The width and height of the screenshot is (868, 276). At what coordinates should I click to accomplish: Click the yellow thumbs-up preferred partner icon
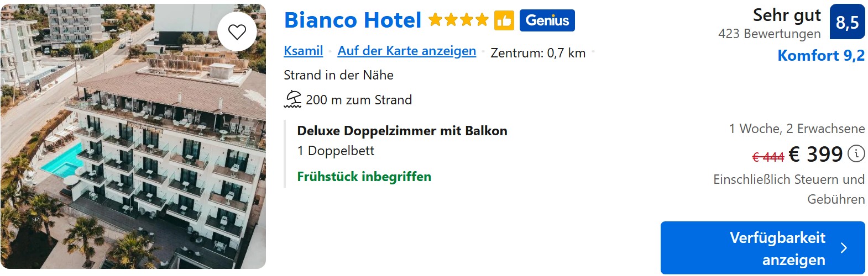[x=504, y=21]
